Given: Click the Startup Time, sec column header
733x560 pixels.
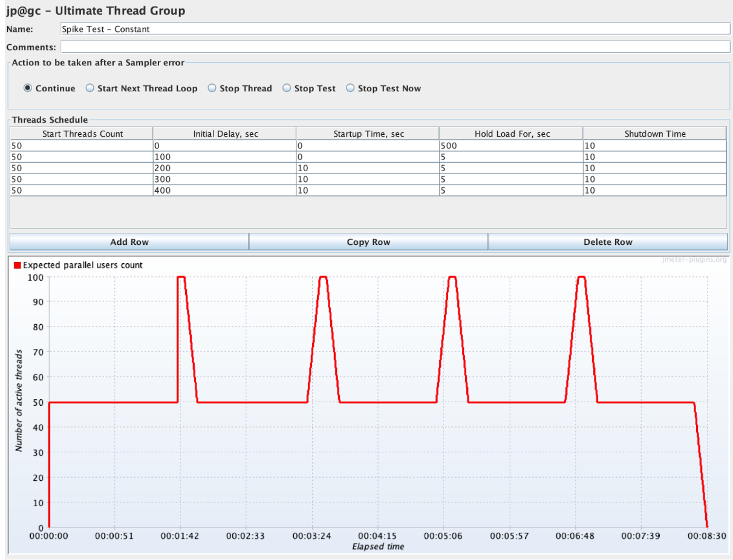Looking at the screenshot, I should pyautogui.click(x=368, y=134).
